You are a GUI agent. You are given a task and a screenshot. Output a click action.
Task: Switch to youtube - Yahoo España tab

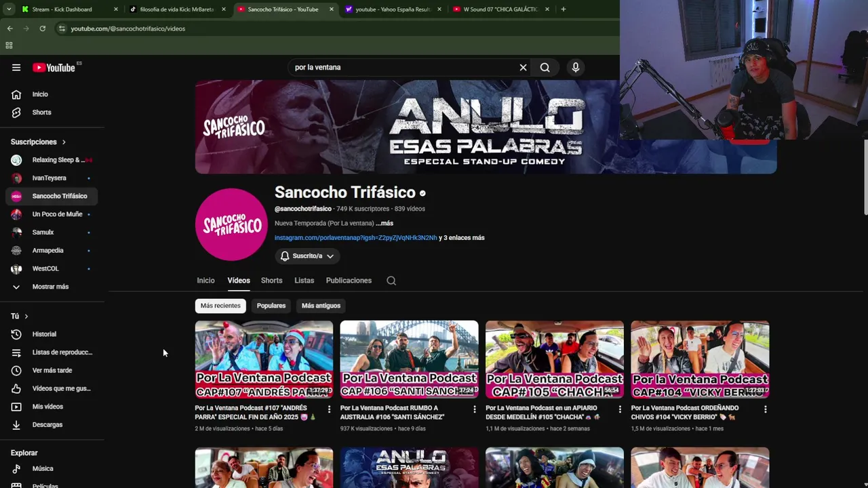[393, 9]
